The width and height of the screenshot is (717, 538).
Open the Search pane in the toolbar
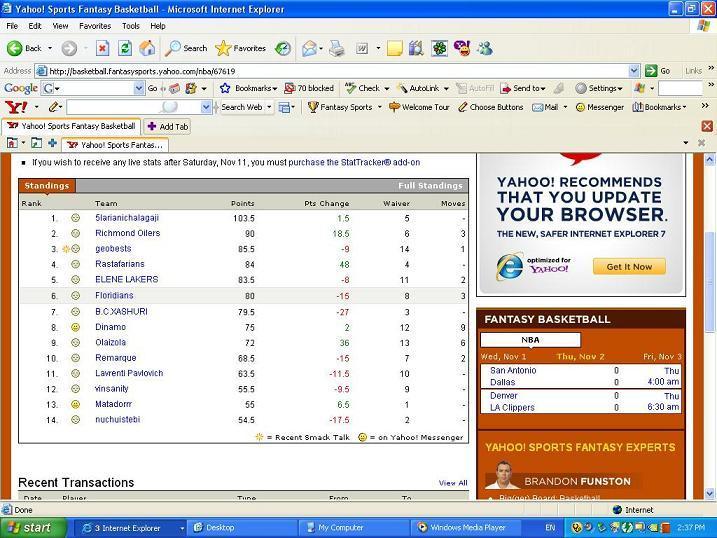(x=186, y=48)
